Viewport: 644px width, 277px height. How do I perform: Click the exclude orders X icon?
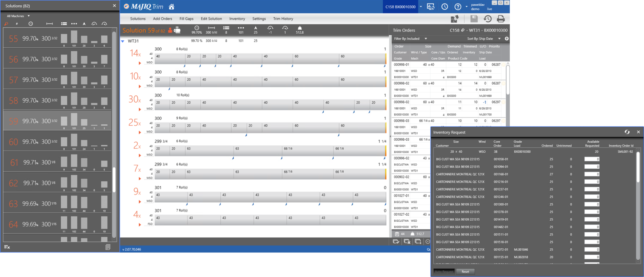407,241
